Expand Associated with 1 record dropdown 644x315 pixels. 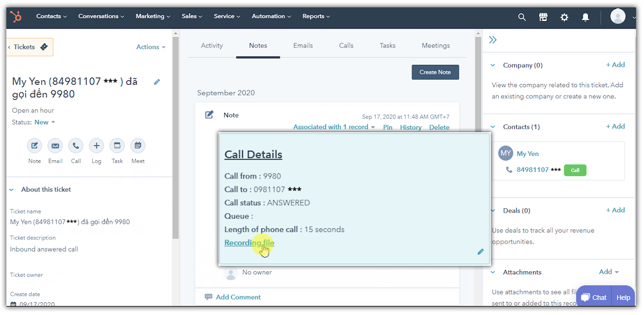point(334,127)
